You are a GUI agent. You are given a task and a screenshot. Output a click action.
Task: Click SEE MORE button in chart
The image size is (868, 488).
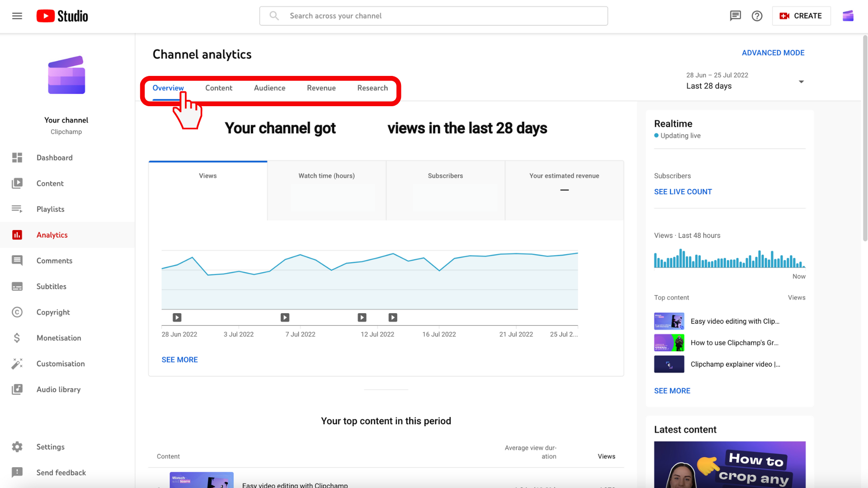pyautogui.click(x=179, y=359)
